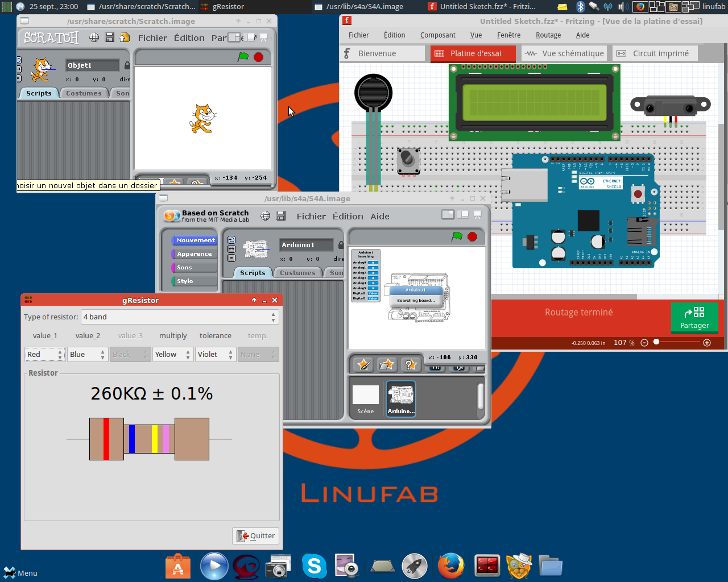Image resolution: width=728 pixels, height=582 pixels.
Task: Open the disabled value_3 Black dropdown
Action: [130, 354]
